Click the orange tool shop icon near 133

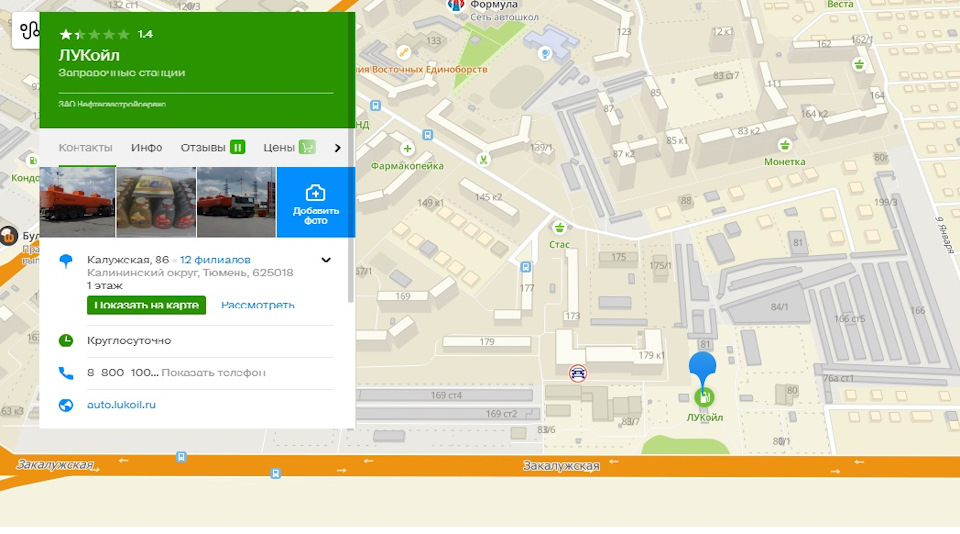click(403, 52)
